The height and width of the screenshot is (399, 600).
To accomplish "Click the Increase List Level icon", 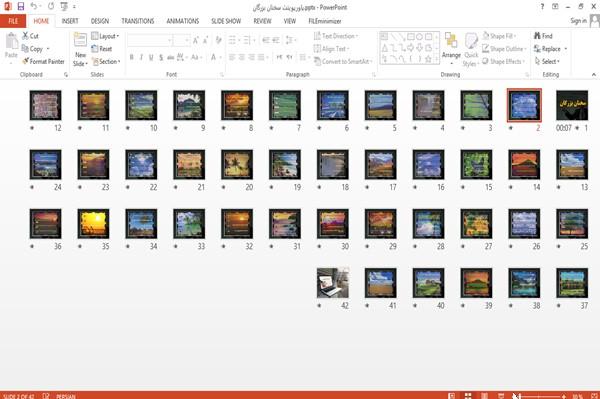I will pos(276,40).
